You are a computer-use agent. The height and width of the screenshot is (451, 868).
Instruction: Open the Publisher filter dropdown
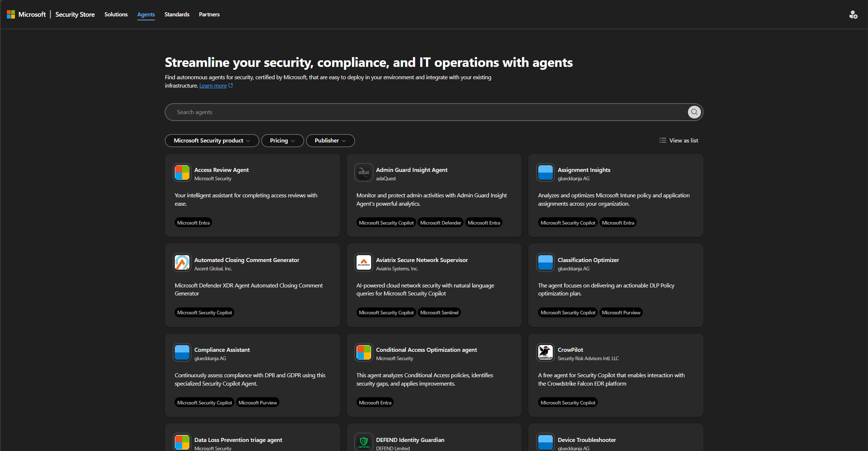330,140
